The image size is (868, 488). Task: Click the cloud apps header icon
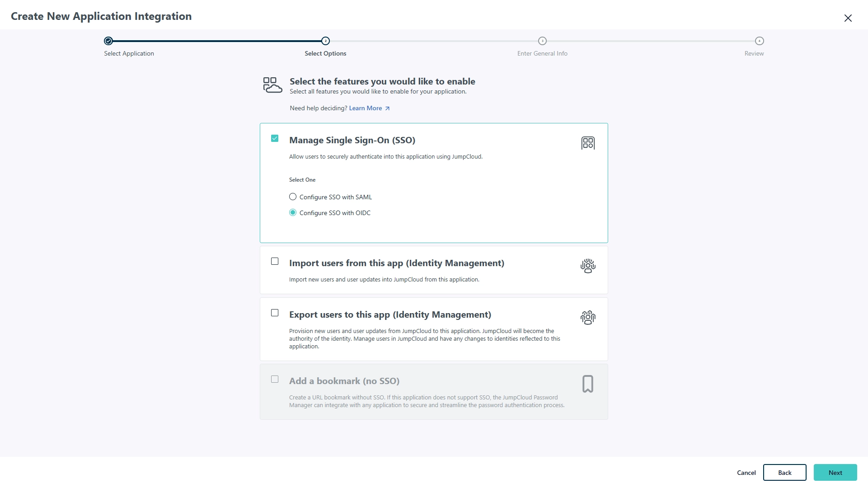click(x=272, y=85)
